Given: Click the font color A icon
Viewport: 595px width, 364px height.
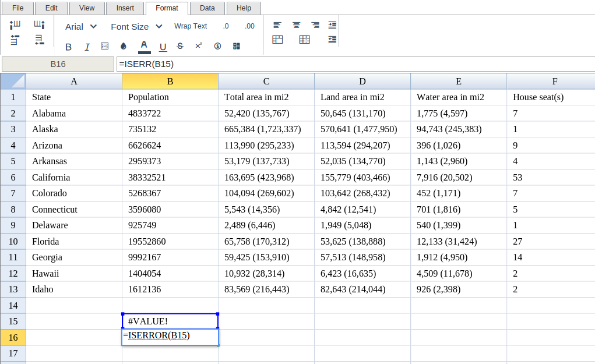Looking at the screenshot, I should 144,46.
